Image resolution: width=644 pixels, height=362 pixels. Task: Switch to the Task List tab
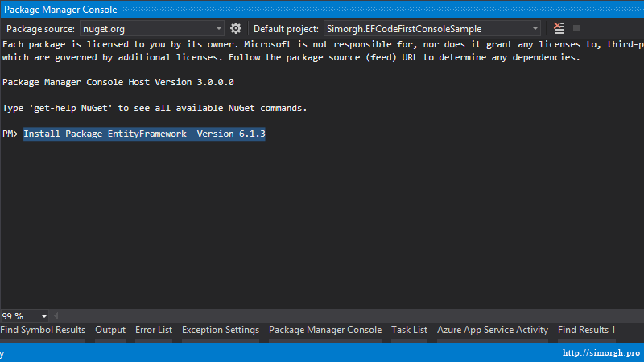tap(409, 330)
